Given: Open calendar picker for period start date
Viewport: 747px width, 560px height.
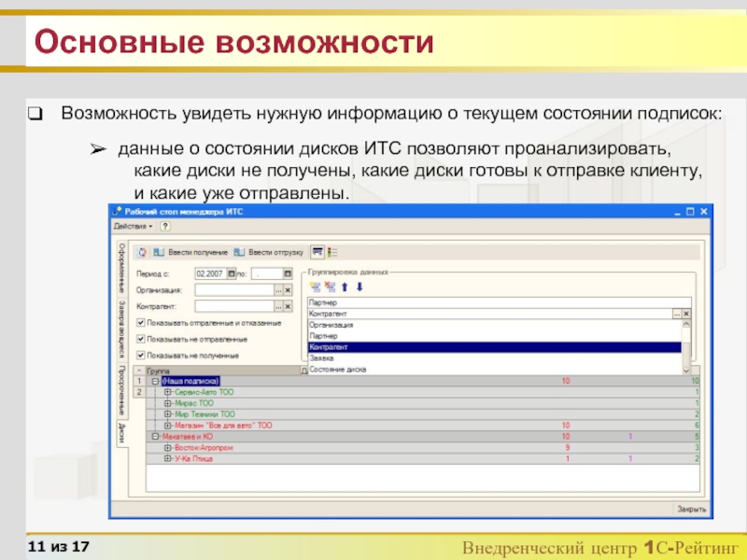Looking at the screenshot, I should tap(233, 274).
